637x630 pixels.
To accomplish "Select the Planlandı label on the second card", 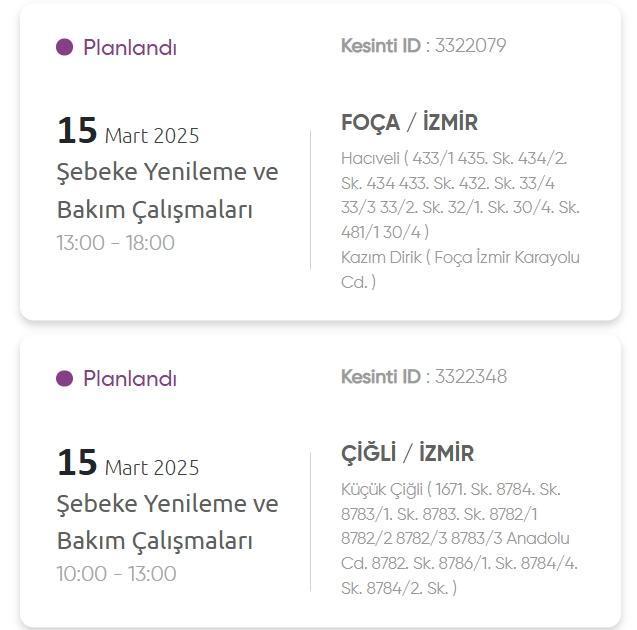I will tap(130, 379).
